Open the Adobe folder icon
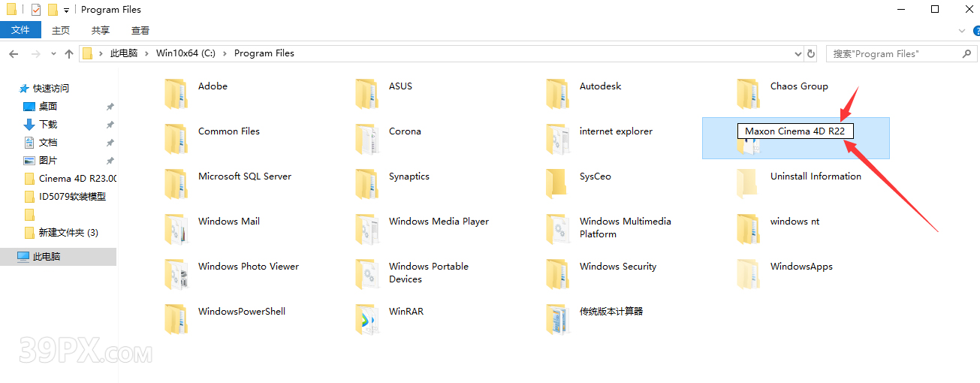 tap(176, 94)
